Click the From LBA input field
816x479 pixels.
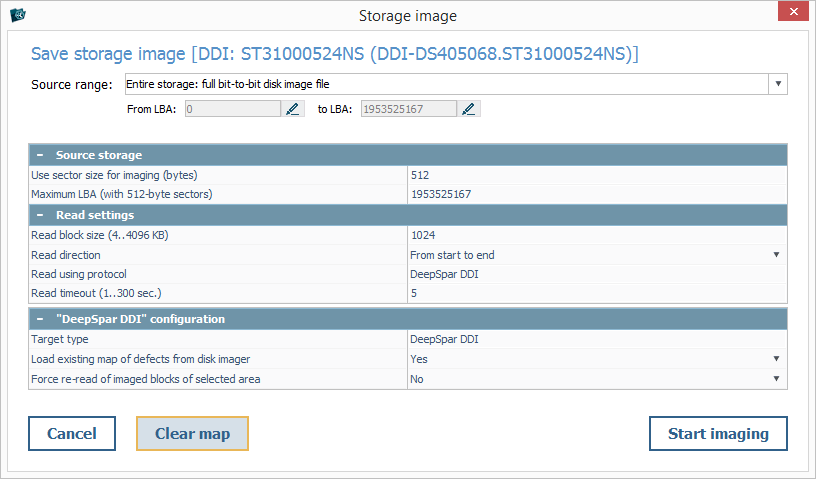(x=231, y=109)
